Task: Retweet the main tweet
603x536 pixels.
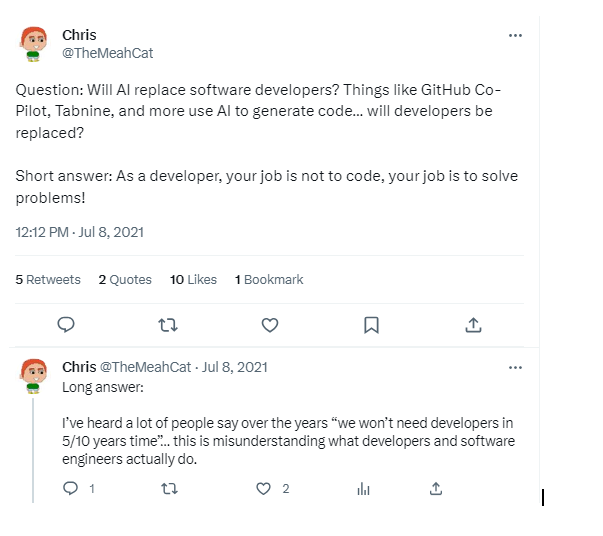Action: (168, 324)
